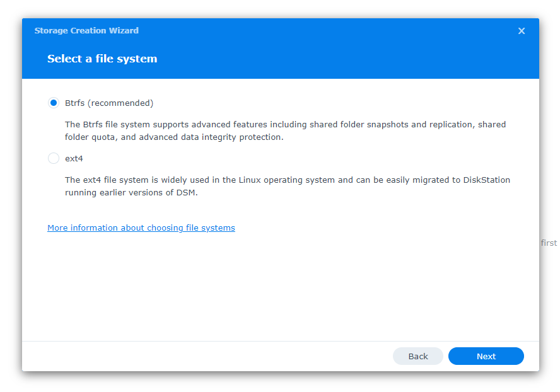Open the link about choosing file systems
The image size is (560, 392).
(141, 228)
